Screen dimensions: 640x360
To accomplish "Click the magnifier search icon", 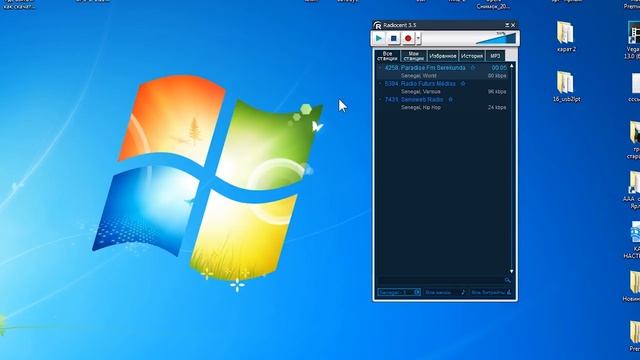I will (507, 280).
